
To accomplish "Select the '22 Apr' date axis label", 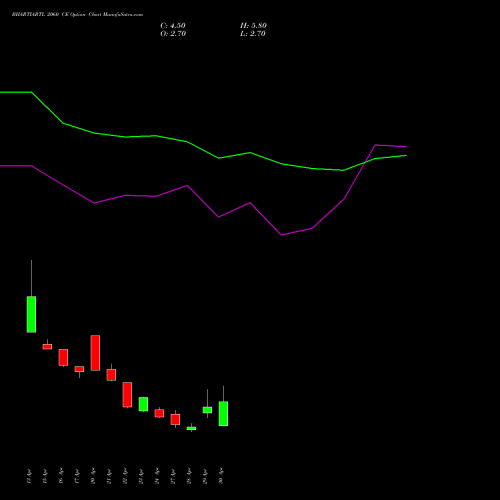I will tap(125, 476).
